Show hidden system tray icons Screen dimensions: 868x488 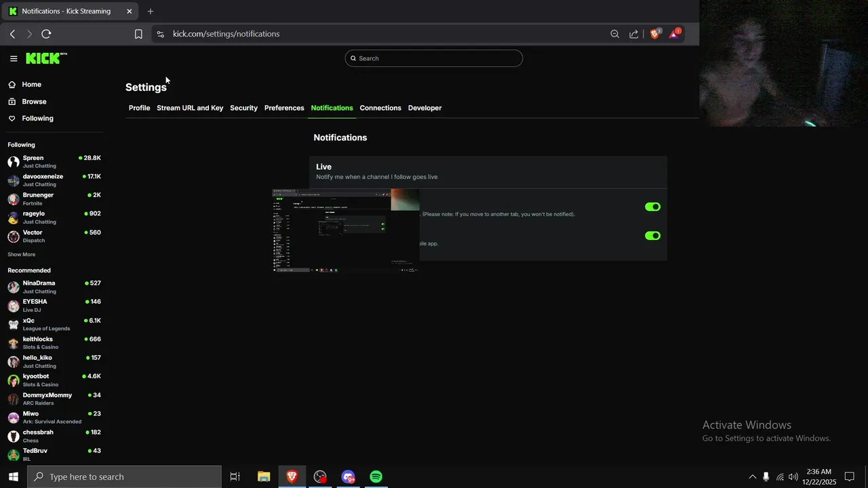tap(752, 477)
